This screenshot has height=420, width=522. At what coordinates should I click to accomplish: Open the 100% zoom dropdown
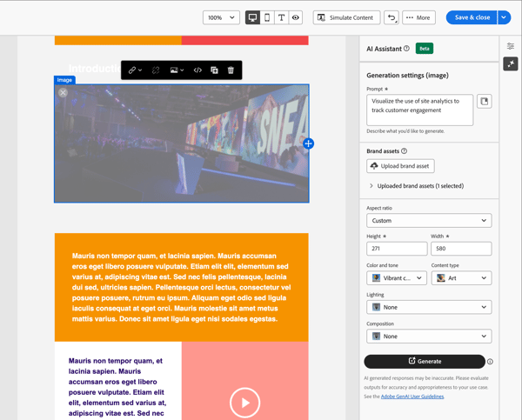tap(221, 17)
